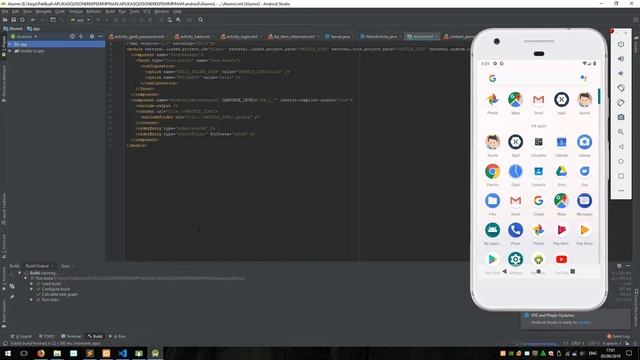Launch the Calculator app on the phone
Image resolution: width=640 pixels, height=360 pixels.
coord(538,142)
